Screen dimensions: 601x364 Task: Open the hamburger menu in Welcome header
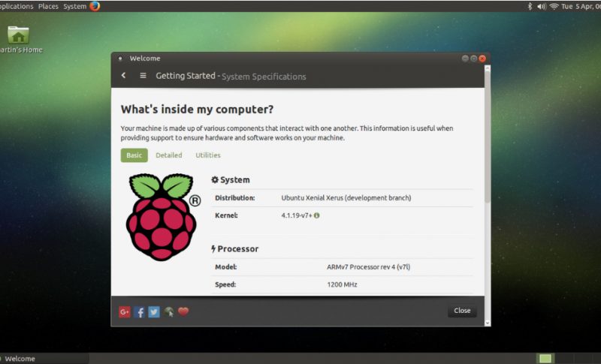point(143,75)
